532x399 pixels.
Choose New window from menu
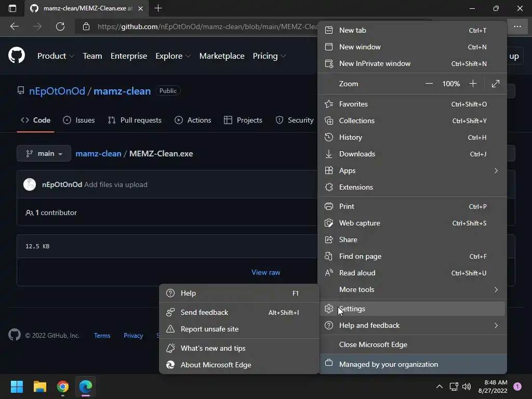[412, 47]
